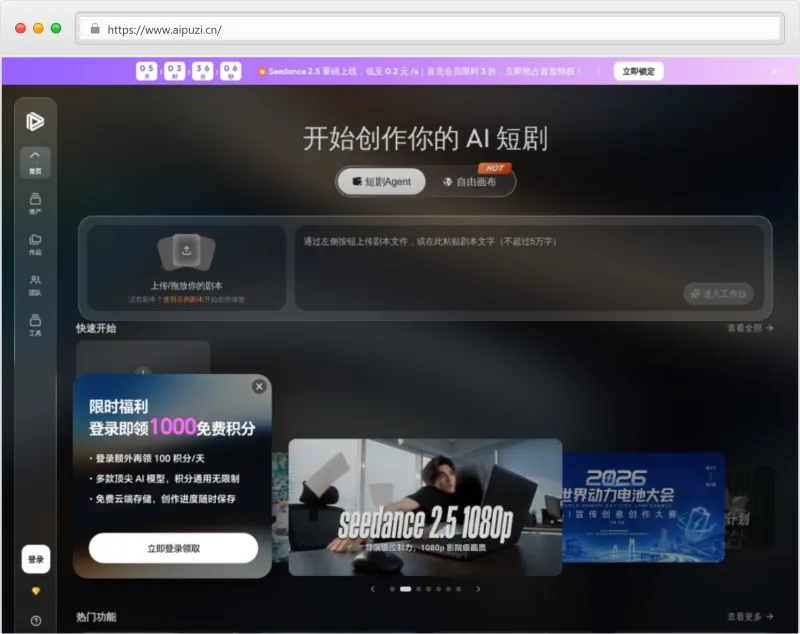The height and width of the screenshot is (634, 800).
Task: Open 查看全部 next to 快速开始
Action: [750, 328]
